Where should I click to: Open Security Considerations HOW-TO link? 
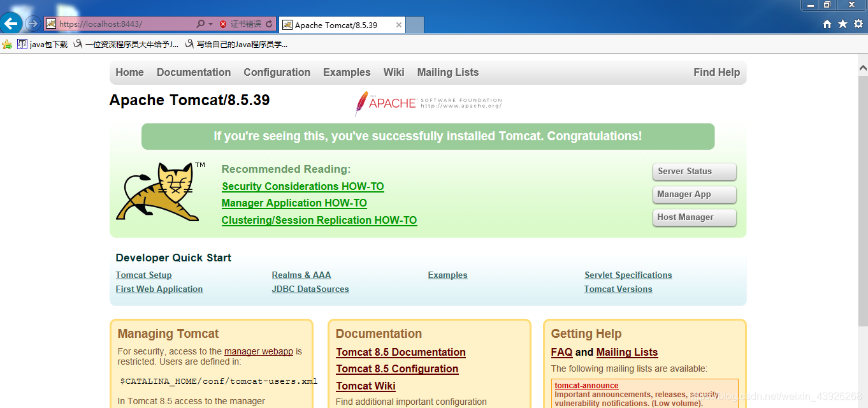(303, 186)
